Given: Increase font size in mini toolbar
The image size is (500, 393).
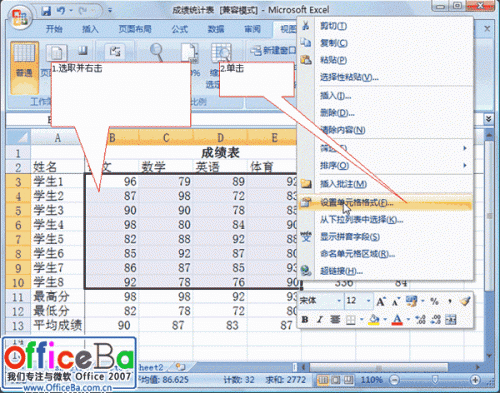Looking at the screenshot, I should (x=380, y=302).
